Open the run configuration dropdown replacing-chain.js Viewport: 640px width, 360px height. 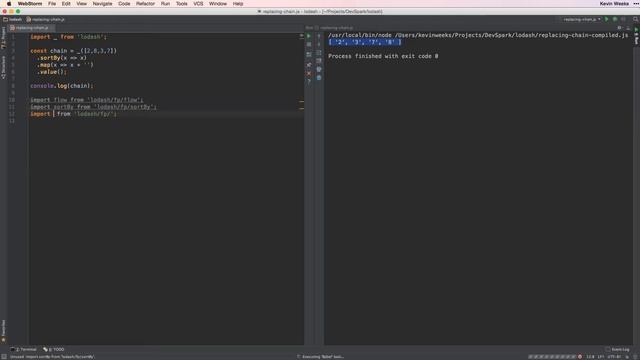click(x=581, y=19)
